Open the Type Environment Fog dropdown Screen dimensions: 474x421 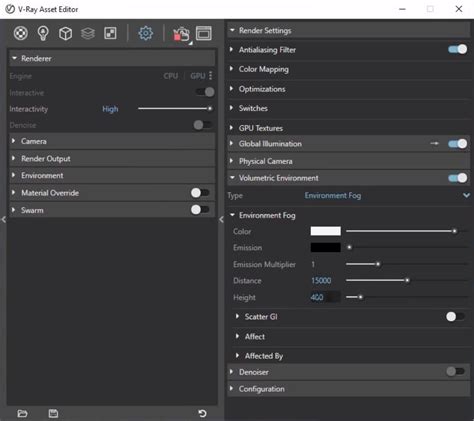point(387,196)
